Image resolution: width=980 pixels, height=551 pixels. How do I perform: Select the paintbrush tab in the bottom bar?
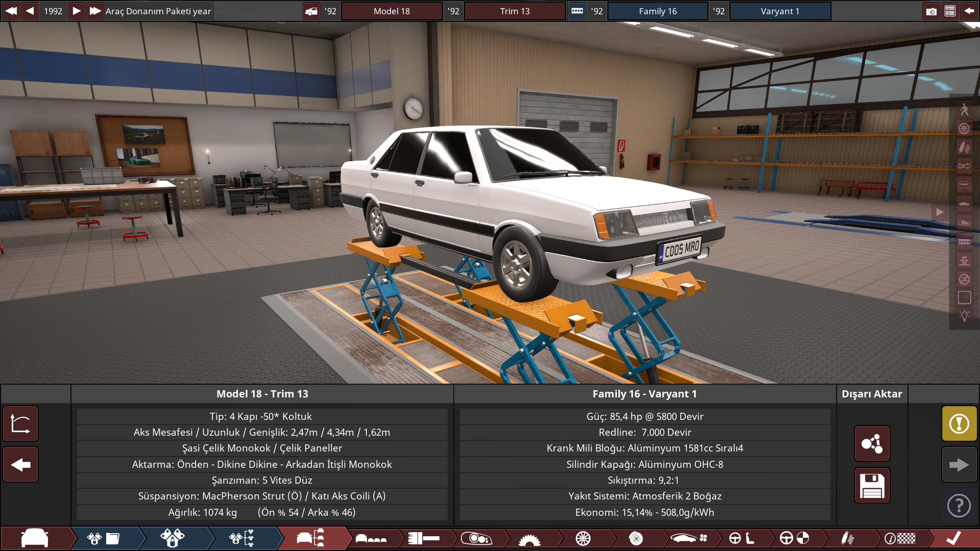[424, 539]
